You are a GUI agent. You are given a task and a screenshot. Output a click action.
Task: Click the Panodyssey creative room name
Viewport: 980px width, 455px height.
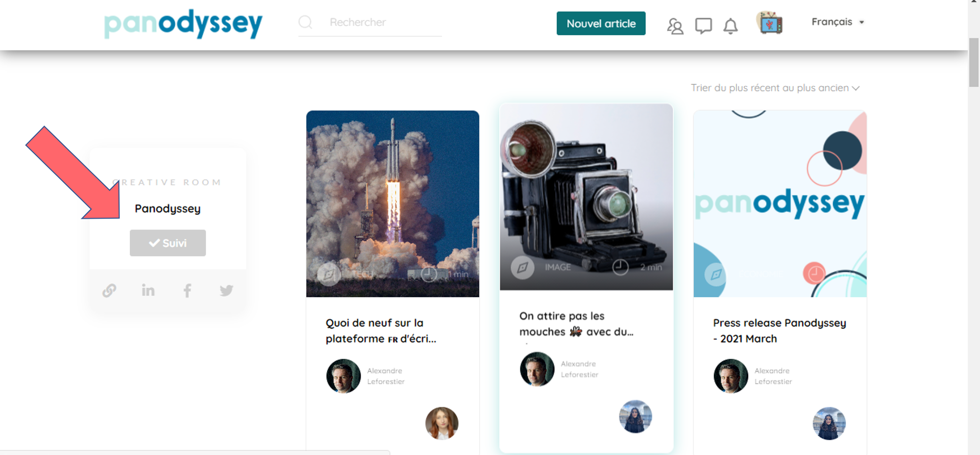point(168,208)
